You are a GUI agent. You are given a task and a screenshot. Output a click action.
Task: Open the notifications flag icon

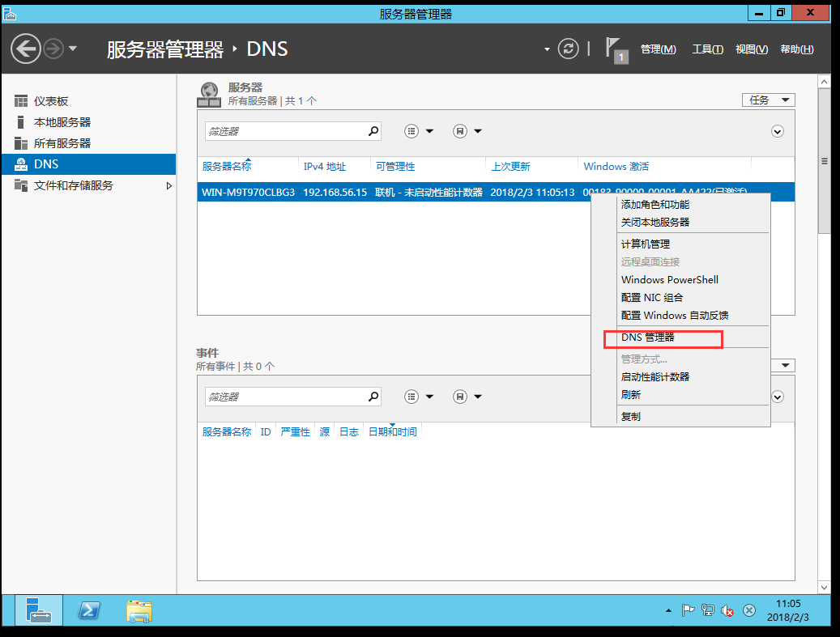point(616,49)
